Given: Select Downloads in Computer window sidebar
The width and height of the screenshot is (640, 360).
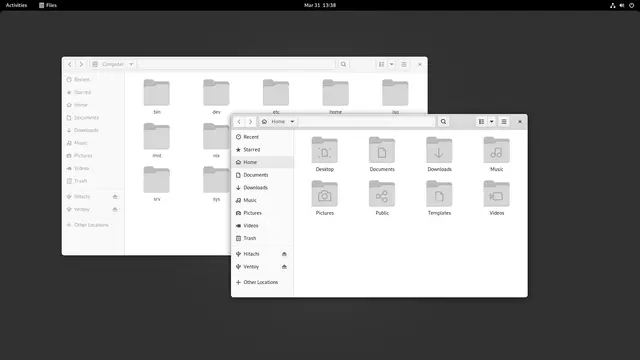Looking at the screenshot, I should click(93, 130).
